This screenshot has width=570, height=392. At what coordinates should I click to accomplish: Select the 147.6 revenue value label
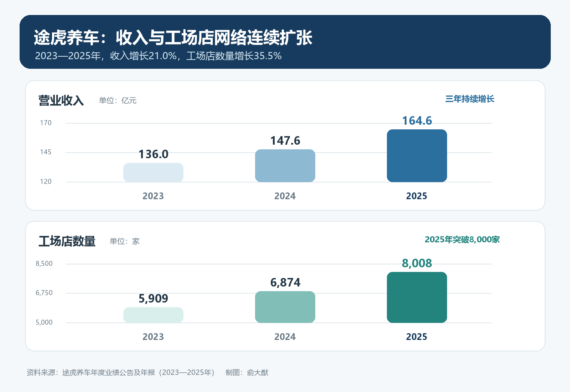285,141
